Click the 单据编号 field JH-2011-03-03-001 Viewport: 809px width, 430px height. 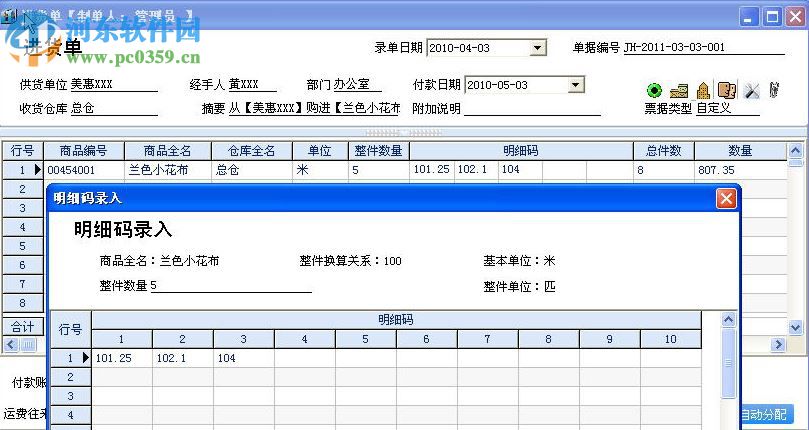tap(704, 48)
